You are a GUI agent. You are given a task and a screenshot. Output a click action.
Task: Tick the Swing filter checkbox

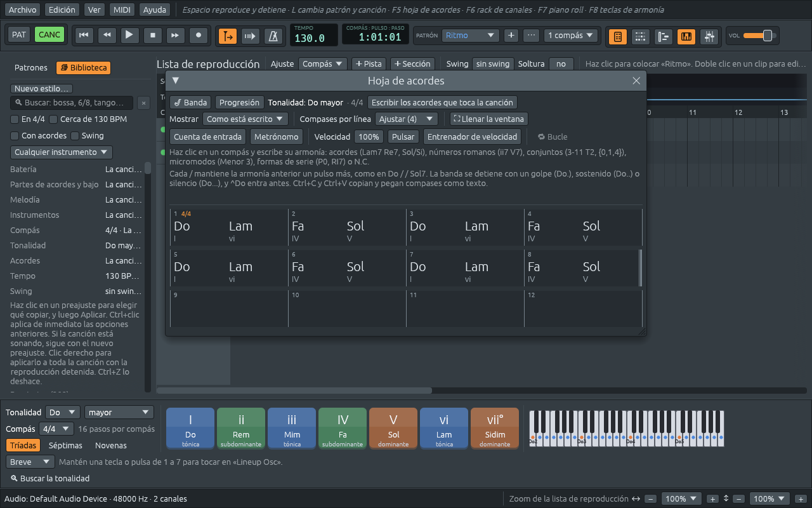(75, 136)
